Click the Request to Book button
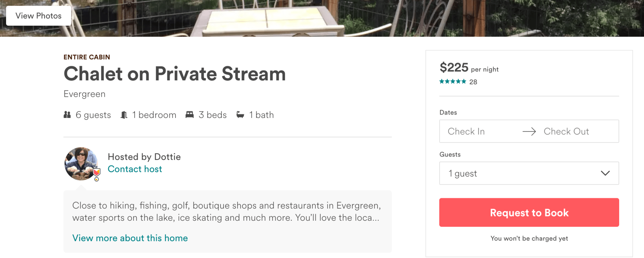644x258 pixels. (x=529, y=212)
